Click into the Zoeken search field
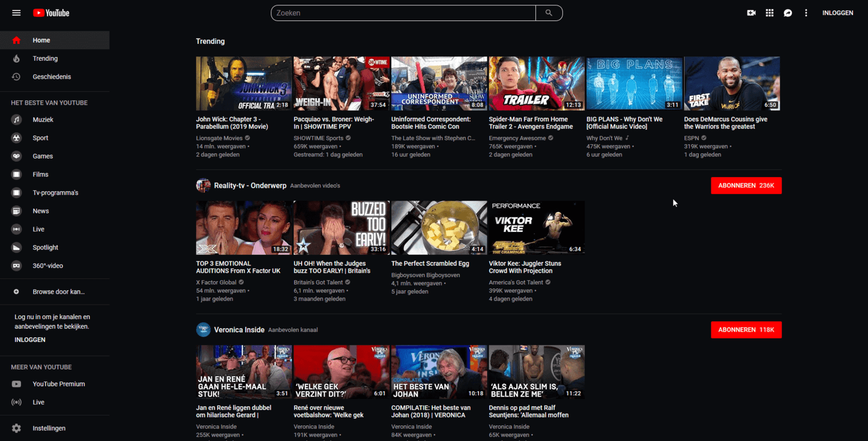This screenshot has height=441, width=868. pyautogui.click(x=403, y=13)
